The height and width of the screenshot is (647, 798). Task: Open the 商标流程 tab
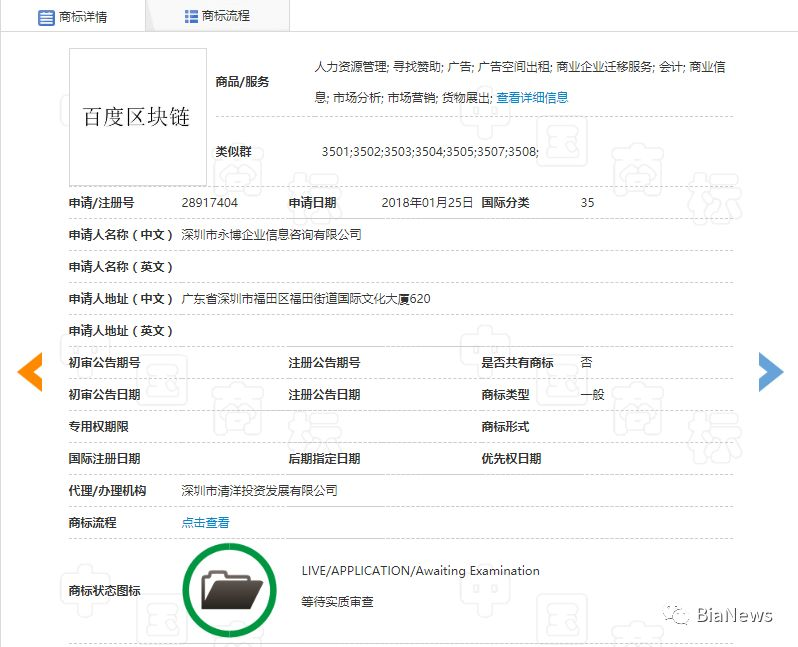tap(217, 16)
